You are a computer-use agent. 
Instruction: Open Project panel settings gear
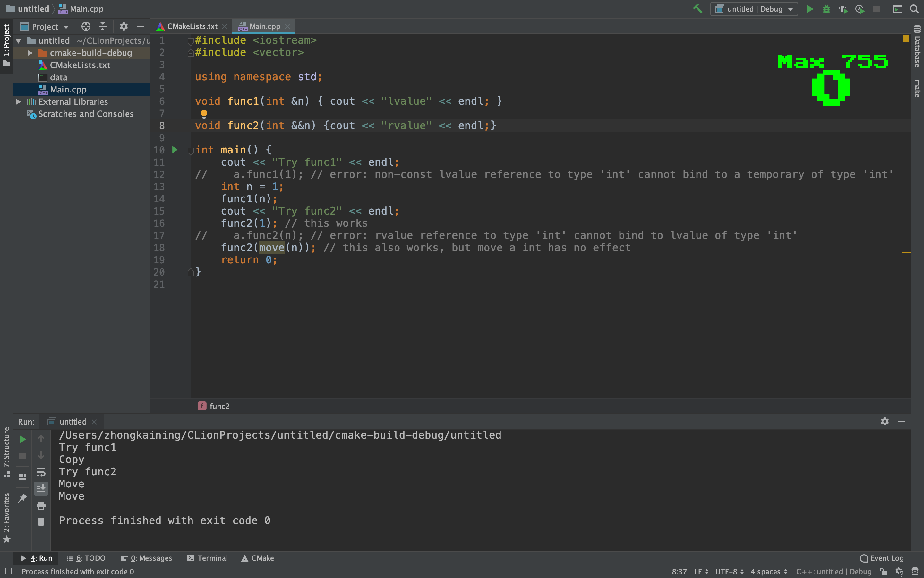pos(123,26)
